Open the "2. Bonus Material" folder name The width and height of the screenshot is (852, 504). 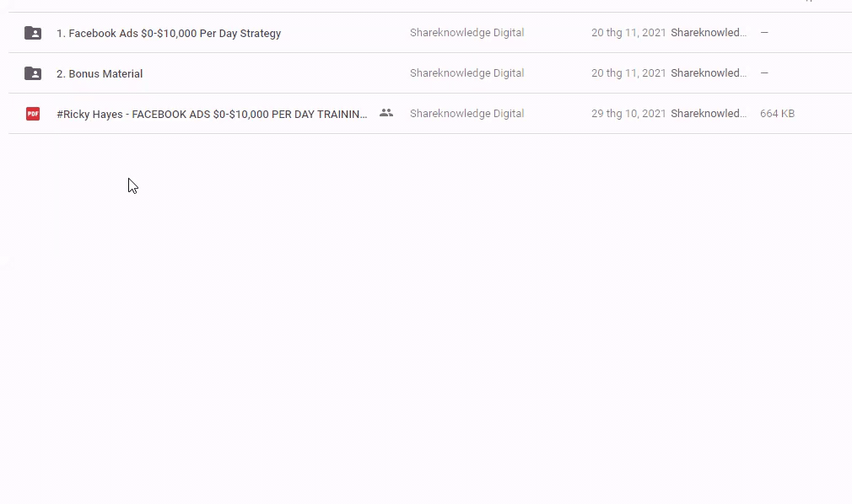click(x=100, y=74)
